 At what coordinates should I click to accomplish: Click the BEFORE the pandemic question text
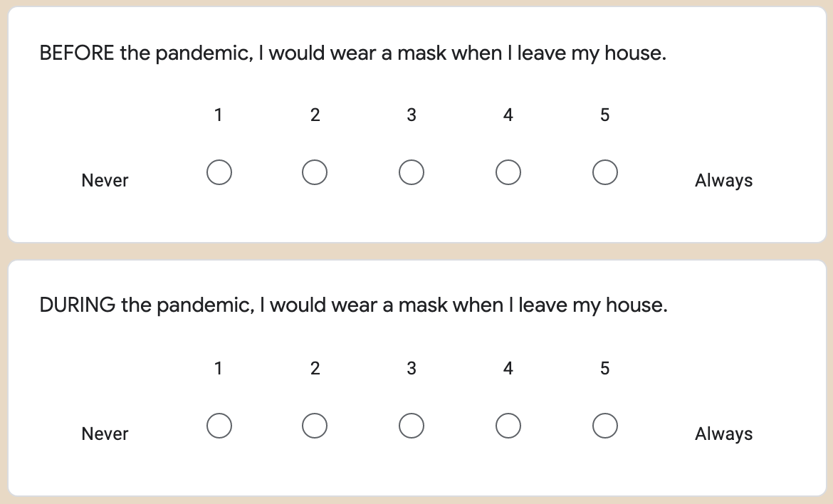(x=352, y=53)
